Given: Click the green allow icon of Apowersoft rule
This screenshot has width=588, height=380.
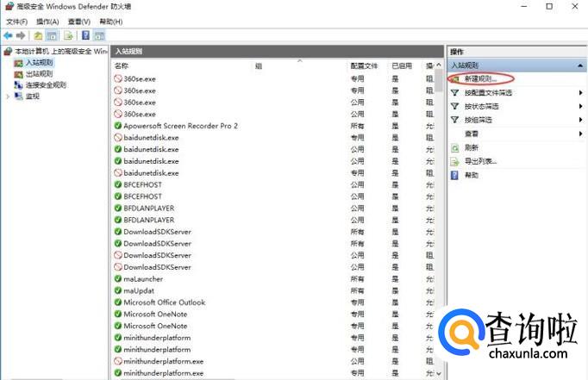Looking at the screenshot, I should tap(118, 126).
